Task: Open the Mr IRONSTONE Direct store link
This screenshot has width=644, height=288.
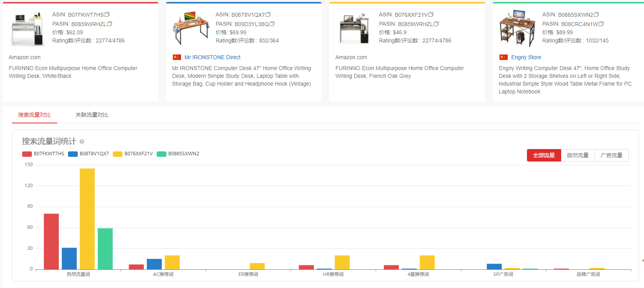Action: point(212,57)
